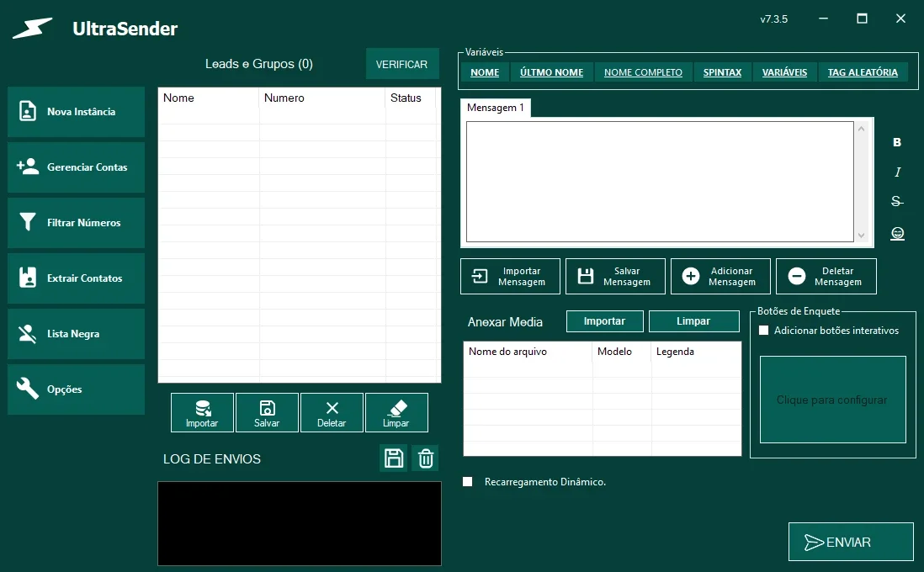Clear the send log with trash icon
The width and height of the screenshot is (924, 572).
[426, 458]
